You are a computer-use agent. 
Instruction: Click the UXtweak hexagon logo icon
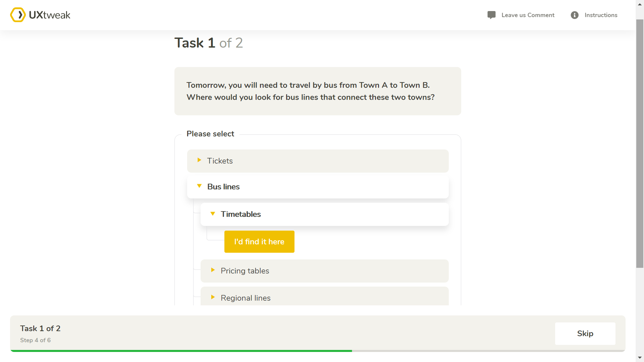(18, 15)
